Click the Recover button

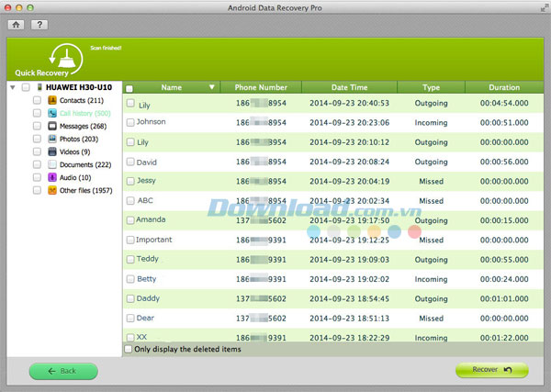491,371
